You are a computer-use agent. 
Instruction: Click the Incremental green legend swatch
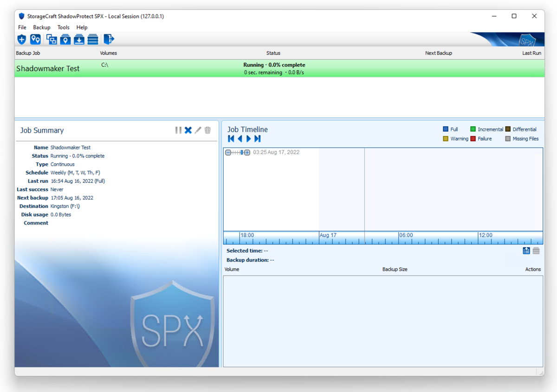point(473,129)
